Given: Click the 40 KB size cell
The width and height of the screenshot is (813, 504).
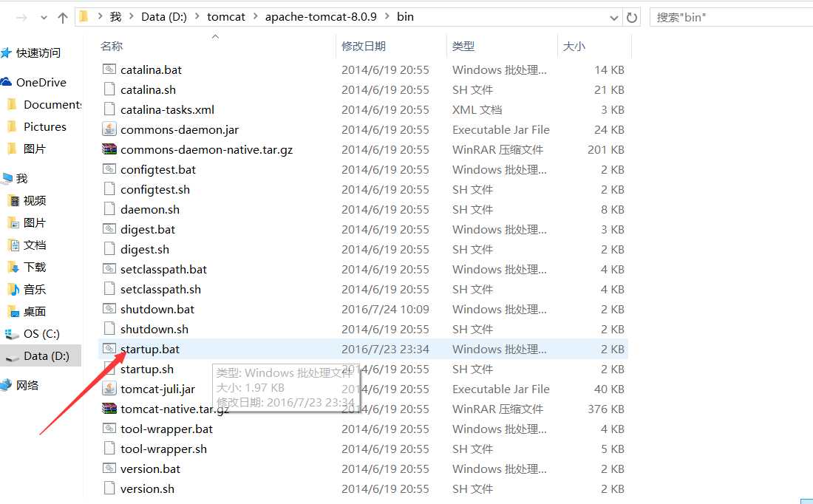Looking at the screenshot, I should pos(609,389).
